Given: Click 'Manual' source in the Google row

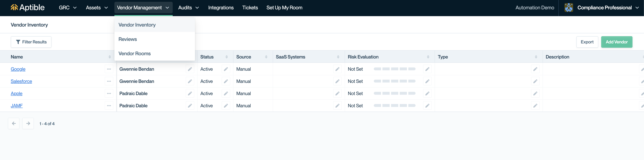Looking at the screenshot, I should 244,69.
